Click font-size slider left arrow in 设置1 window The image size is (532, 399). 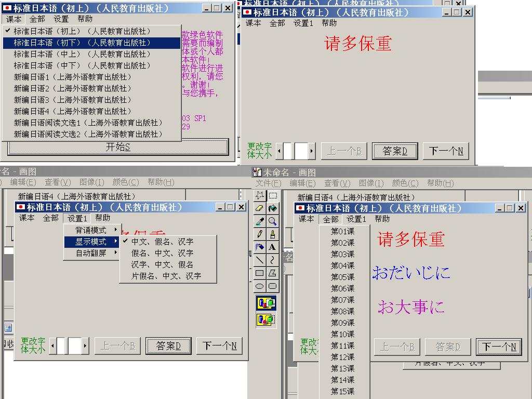click(x=52, y=345)
